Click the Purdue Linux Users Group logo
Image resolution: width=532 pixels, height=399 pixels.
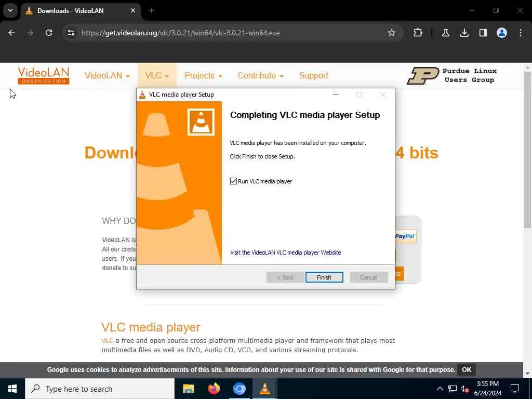coord(452,75)
